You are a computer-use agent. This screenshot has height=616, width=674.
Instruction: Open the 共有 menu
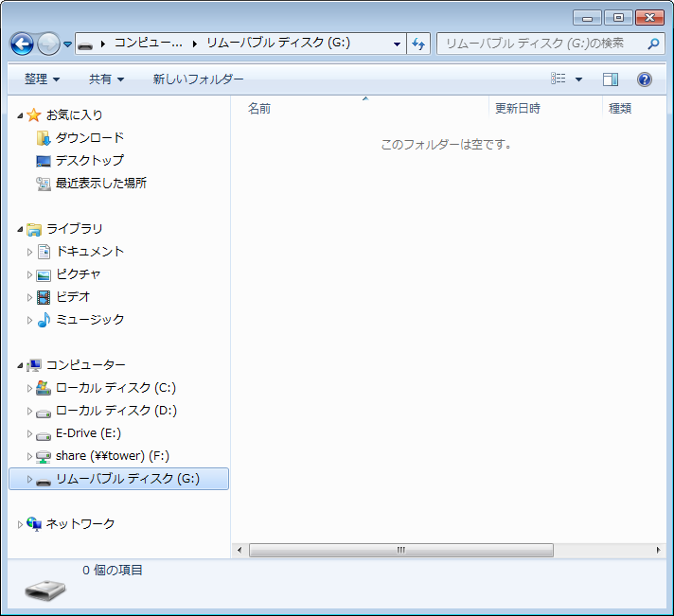[106, 79]
